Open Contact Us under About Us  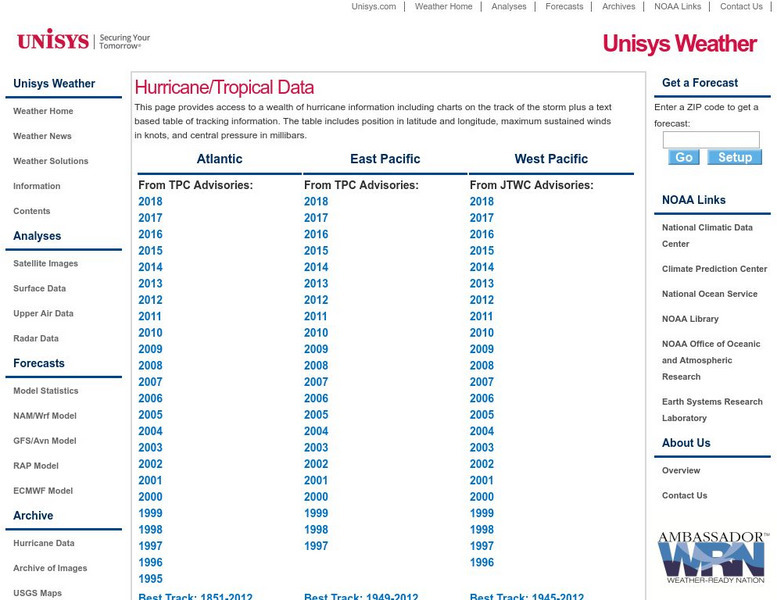pos(684,495)
